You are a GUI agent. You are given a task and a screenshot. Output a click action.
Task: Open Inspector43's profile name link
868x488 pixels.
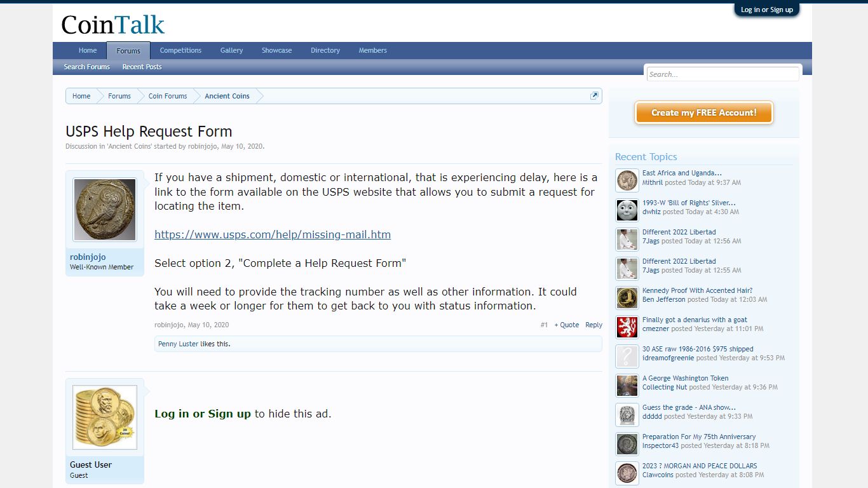tap(660, 445)
